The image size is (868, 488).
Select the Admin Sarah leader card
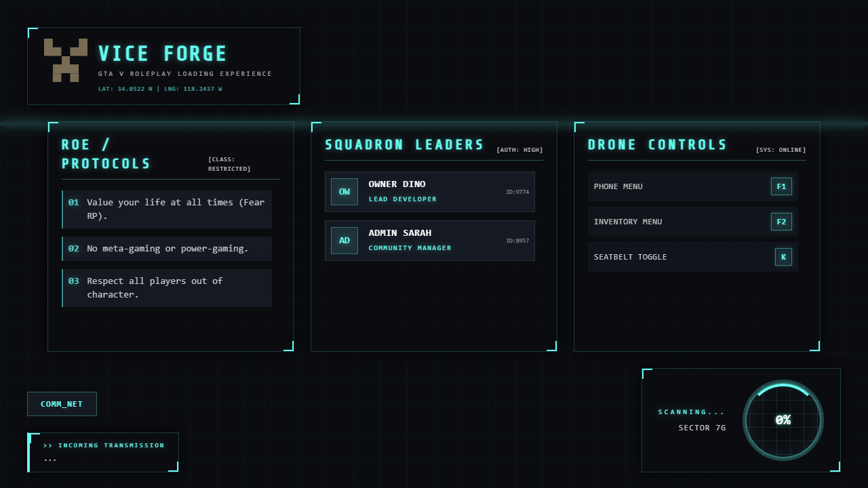click(430, 241)
